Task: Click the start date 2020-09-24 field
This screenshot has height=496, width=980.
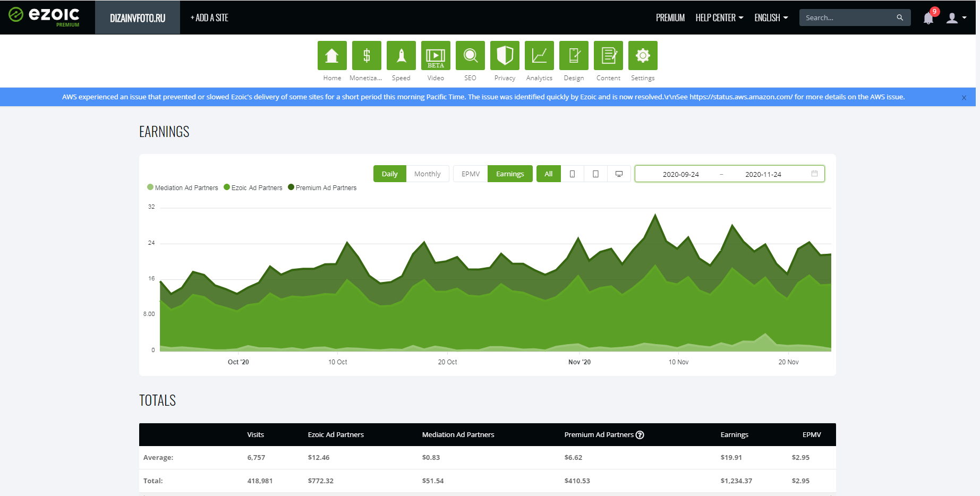Action: [680, 175]
